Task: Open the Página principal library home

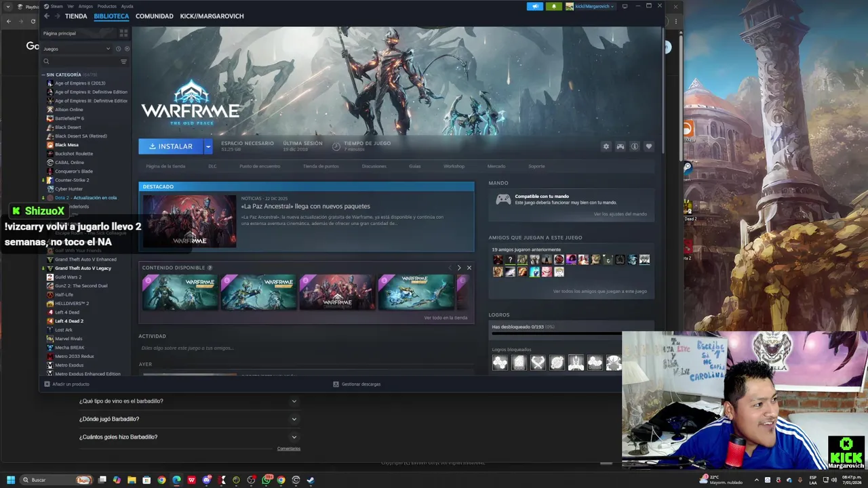Action: 60,33
